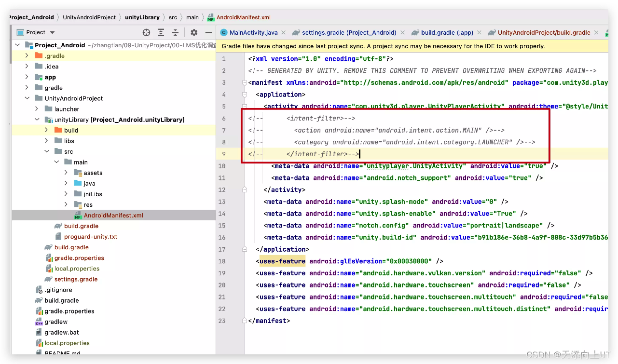Screen dimensions: 618x364
Task: Expand the assets folder
Action: click(x=66, y=173)
